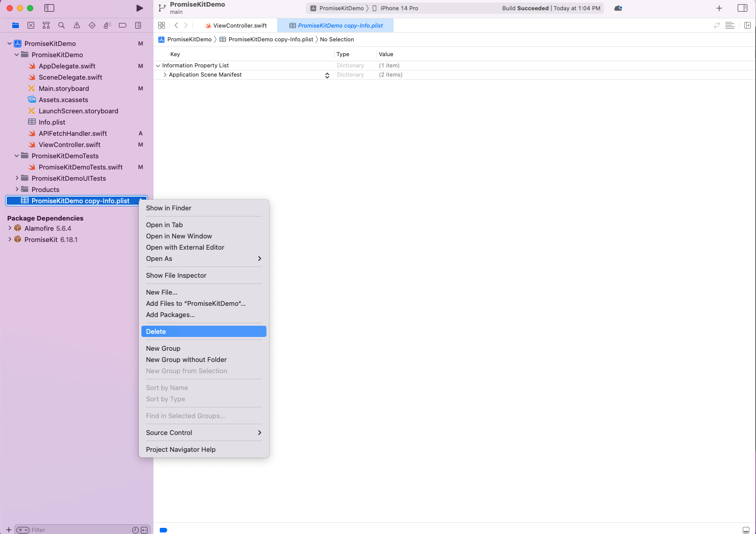Run the project with the play button
The width and height of the screenshot is (756, 534).
(139, 8)
